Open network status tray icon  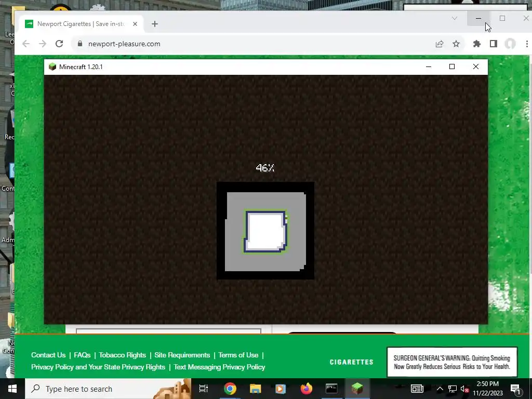click(453, 389)
